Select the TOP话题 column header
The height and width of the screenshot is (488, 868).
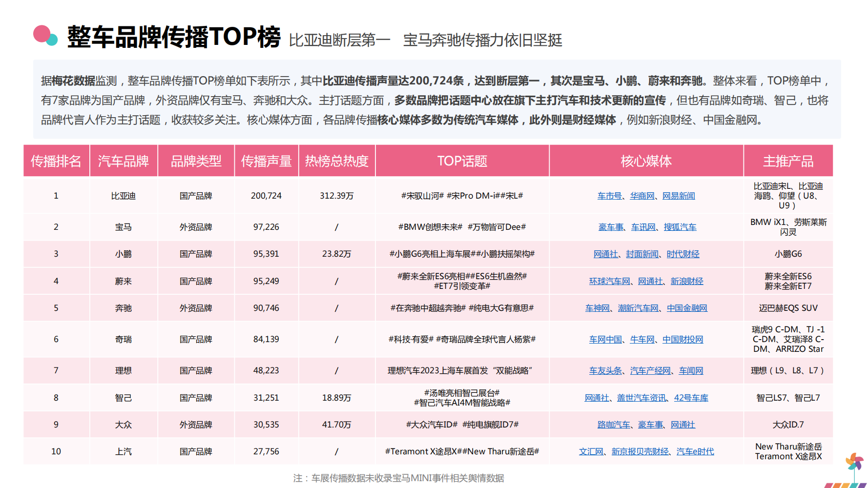[x=462, y=161]
